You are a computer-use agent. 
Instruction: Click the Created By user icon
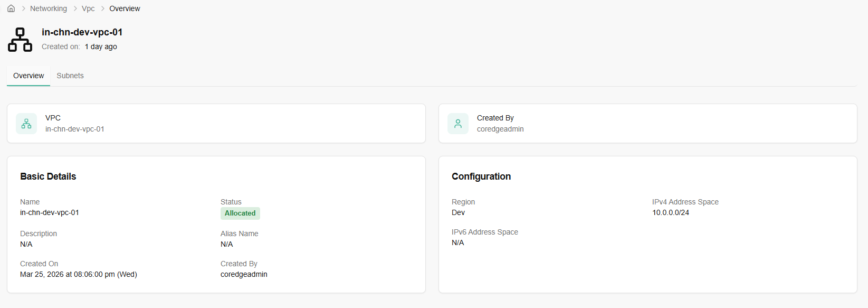[x=458, y=124]
